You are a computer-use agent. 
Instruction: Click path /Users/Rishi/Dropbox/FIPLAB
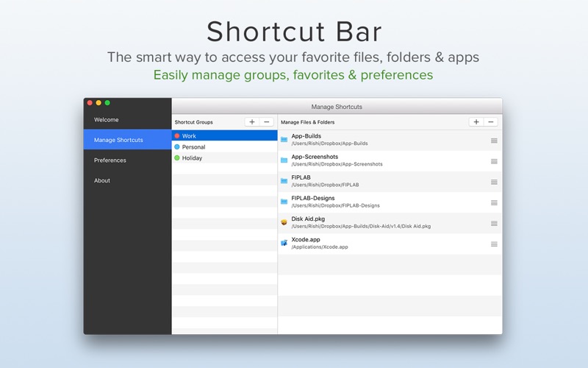pos(325,185)
